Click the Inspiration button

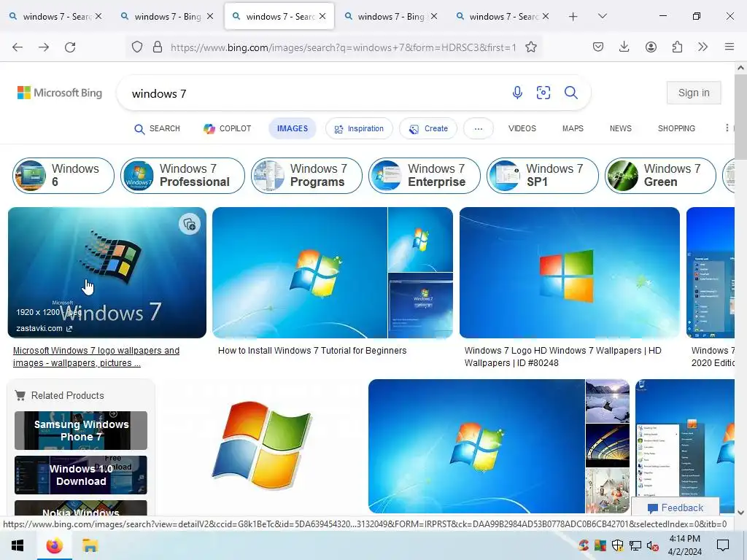point(359,128)
